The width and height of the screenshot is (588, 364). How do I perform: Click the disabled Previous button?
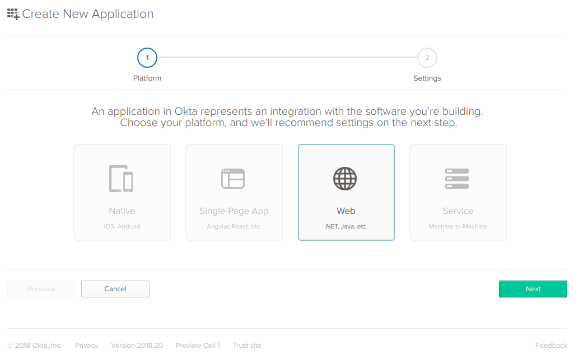tap(41, 289)
